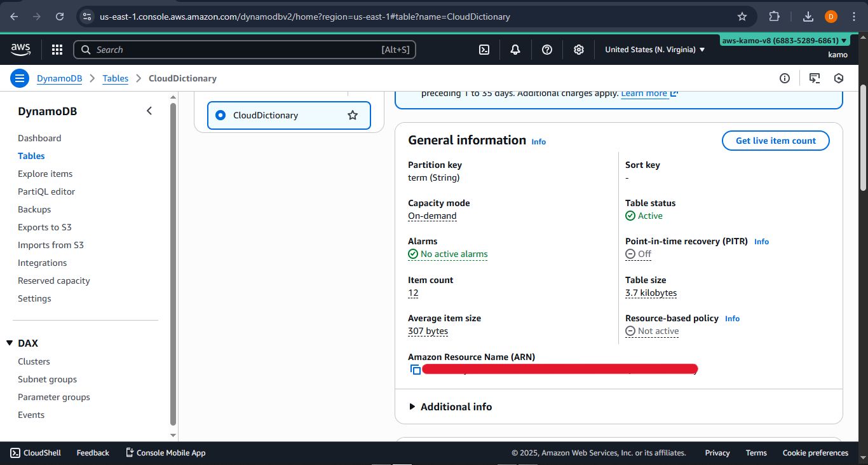Switch to PartiQL editor in sidebar

(x=46, y=191)
